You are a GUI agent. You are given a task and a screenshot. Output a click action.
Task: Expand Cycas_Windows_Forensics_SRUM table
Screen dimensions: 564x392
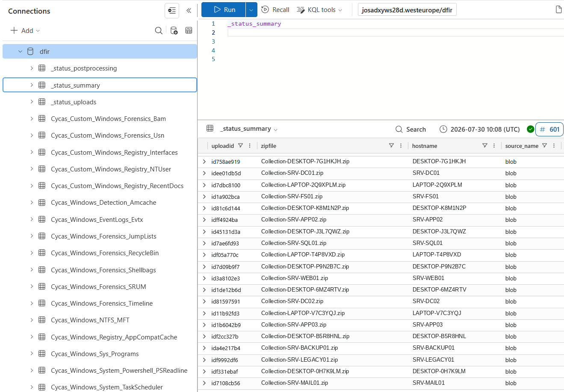(x=32, y=286)
